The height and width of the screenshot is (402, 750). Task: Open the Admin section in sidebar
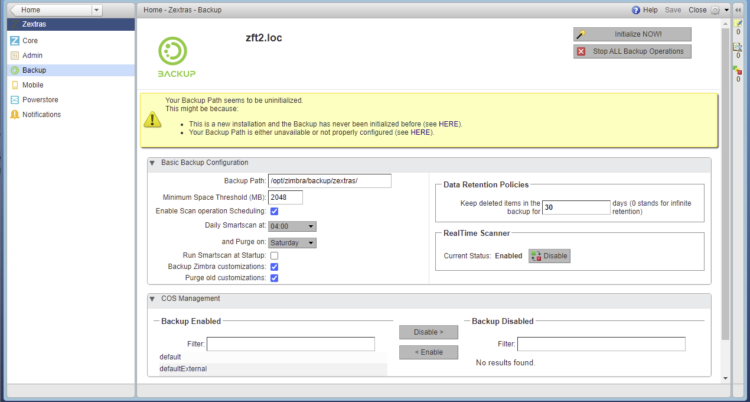pos(32,56)
